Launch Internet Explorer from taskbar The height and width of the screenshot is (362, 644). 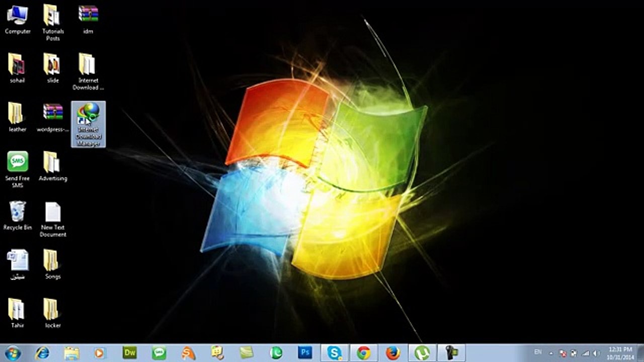(x=42, y=353)
